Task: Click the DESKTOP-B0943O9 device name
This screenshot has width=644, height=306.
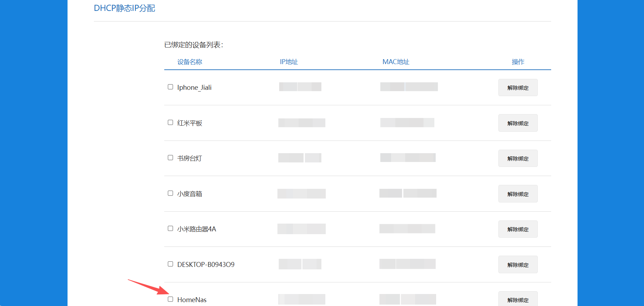Action: tap(206, 264)
